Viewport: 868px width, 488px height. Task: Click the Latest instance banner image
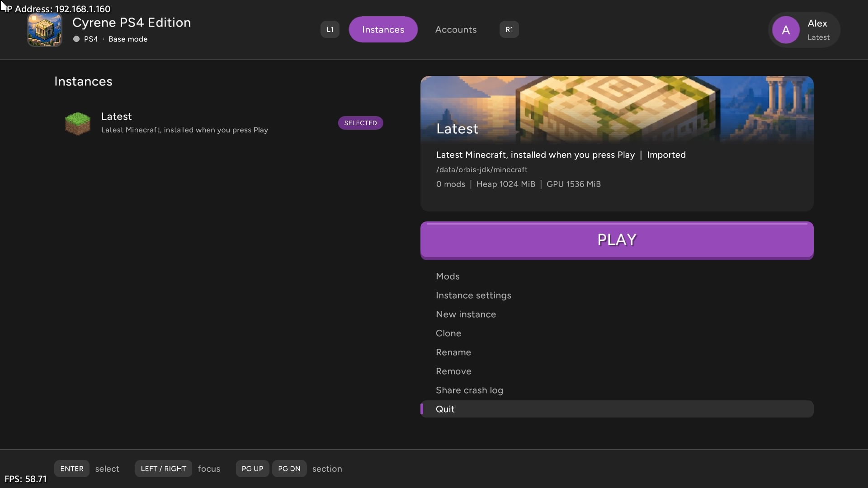coord(617,110)
